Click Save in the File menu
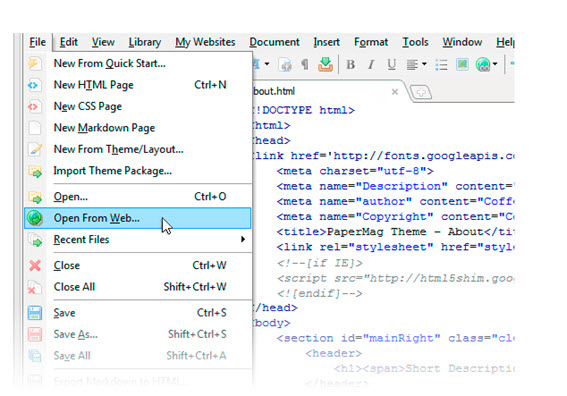567x396 pixels. pyautogui.click(x=137, y=313)
